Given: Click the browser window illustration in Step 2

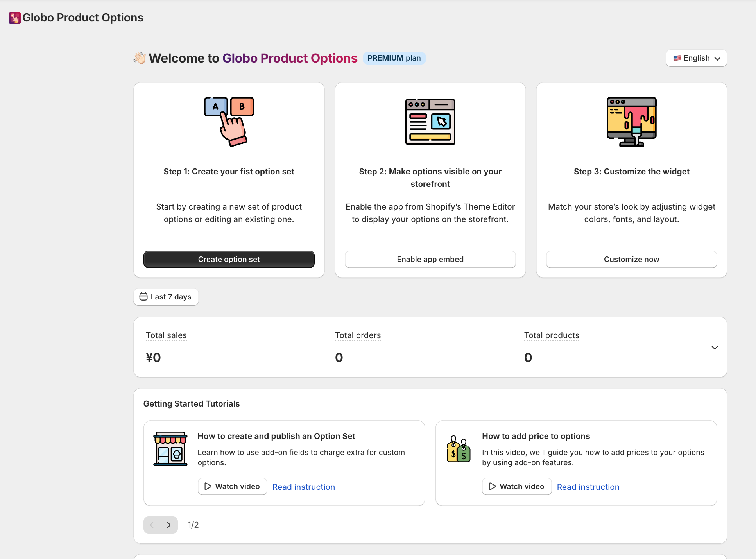Looking at the screenshot, I should [430, 122].
